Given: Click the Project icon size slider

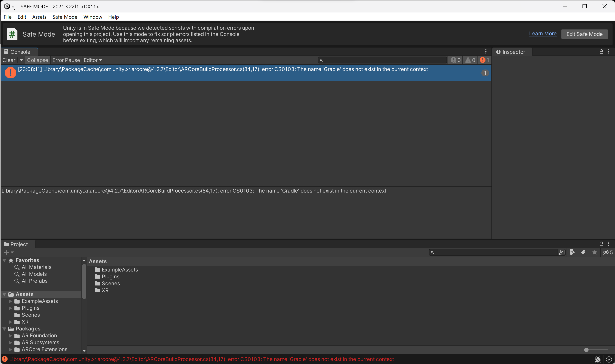Looking at the screenshot, I should click(x=586, y=350).
